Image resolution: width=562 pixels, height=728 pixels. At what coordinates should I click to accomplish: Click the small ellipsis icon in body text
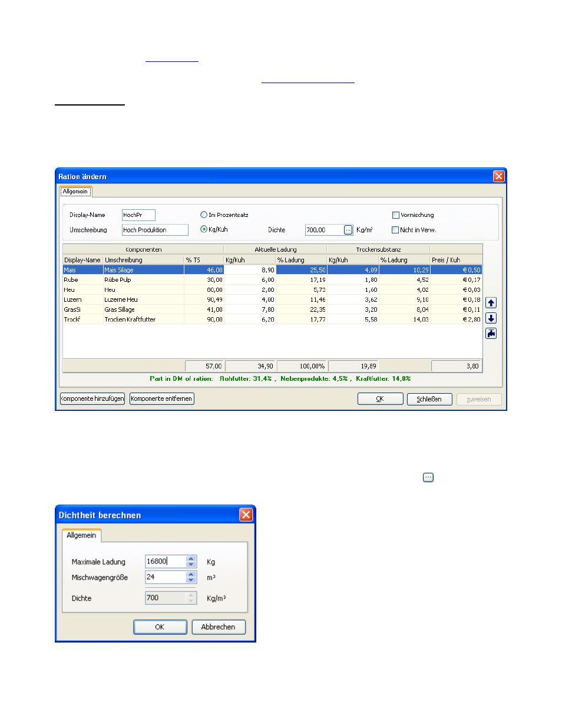point(428,477)
